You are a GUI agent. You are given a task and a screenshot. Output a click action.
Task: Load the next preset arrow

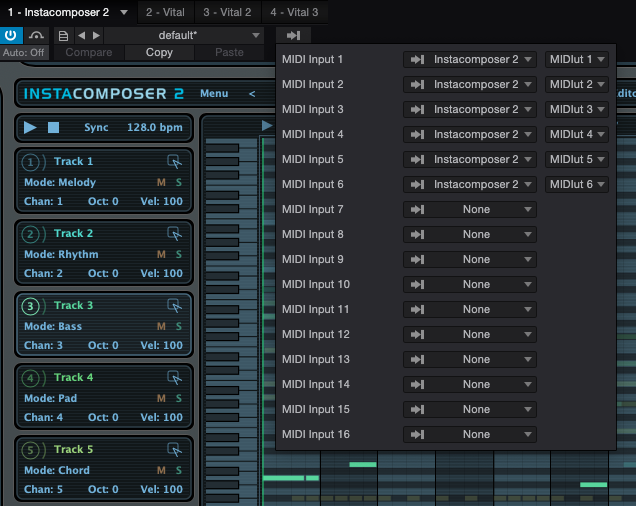pos(96,36)
